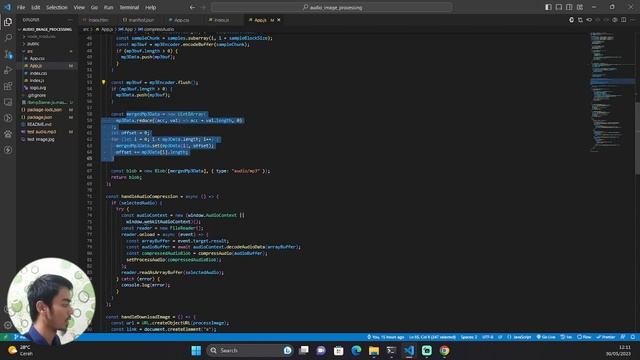Open the Explorer panel more actions menu
Screen dimensions: 640x360
point(70,20)
